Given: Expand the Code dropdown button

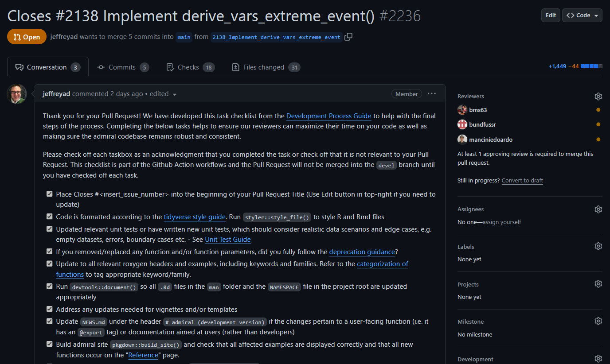Looking at the screenshot, I should [582, 15].
